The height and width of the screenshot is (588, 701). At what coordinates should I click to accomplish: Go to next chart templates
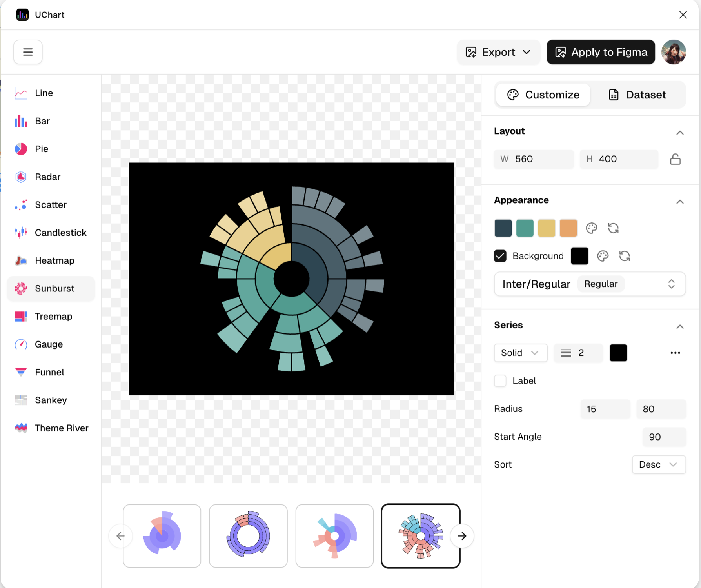pos(462,536)
